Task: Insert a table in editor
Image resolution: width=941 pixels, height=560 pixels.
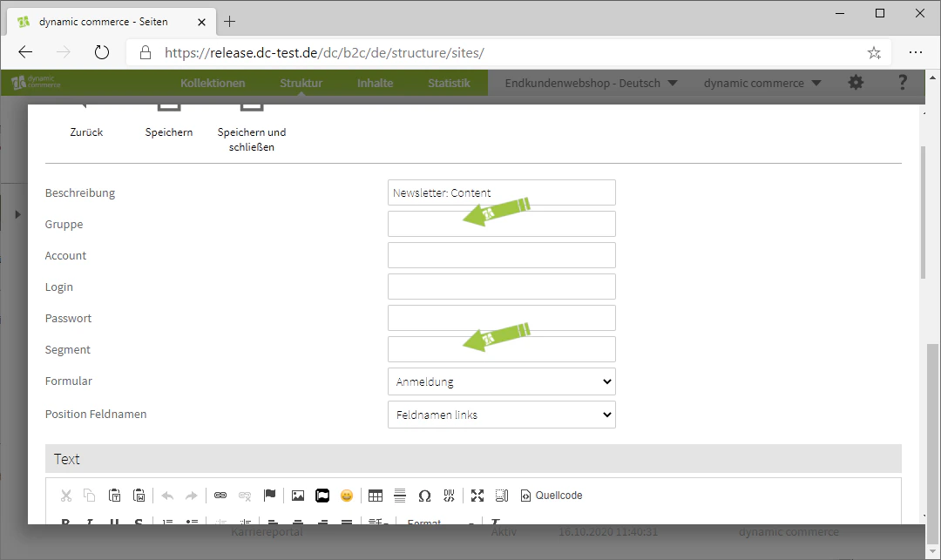Action: 375,496
